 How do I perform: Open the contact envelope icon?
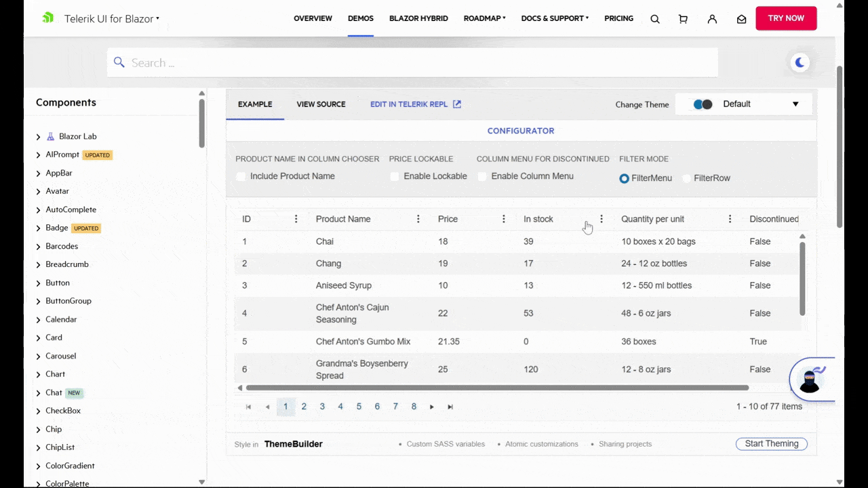click(x=741, y=18)
